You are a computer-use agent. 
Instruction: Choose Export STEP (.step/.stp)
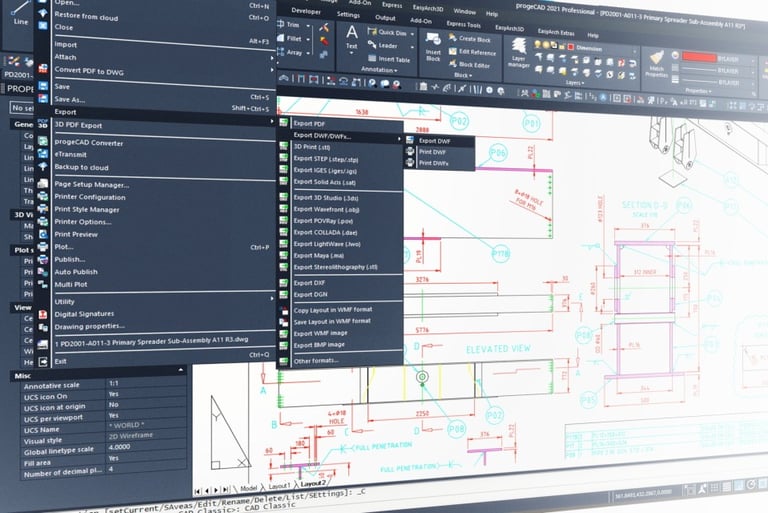point(326,159)
